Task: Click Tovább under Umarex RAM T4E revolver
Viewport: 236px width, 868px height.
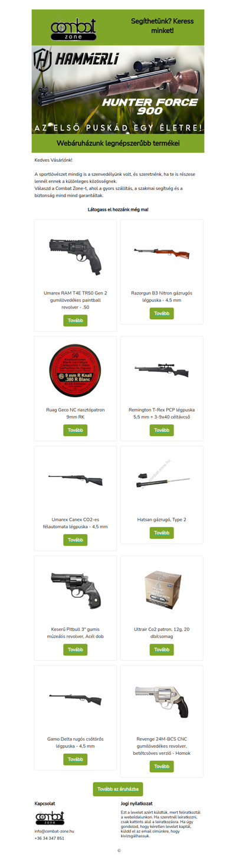Action: tap(76, 320)
